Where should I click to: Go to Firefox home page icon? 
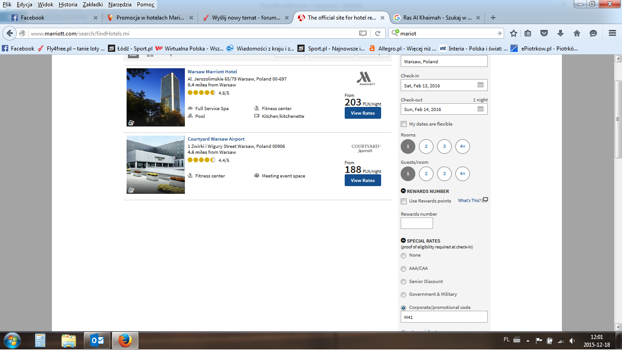tap(577, 33)
